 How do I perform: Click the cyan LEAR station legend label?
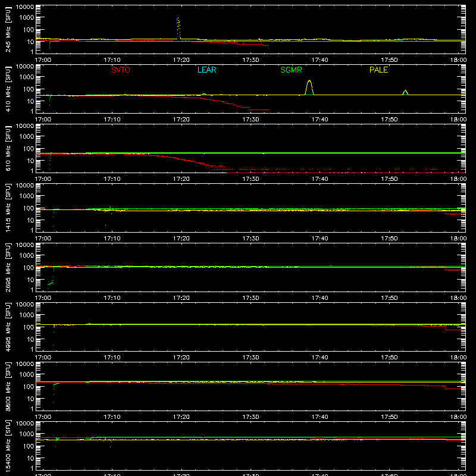[x=206, y=70]
